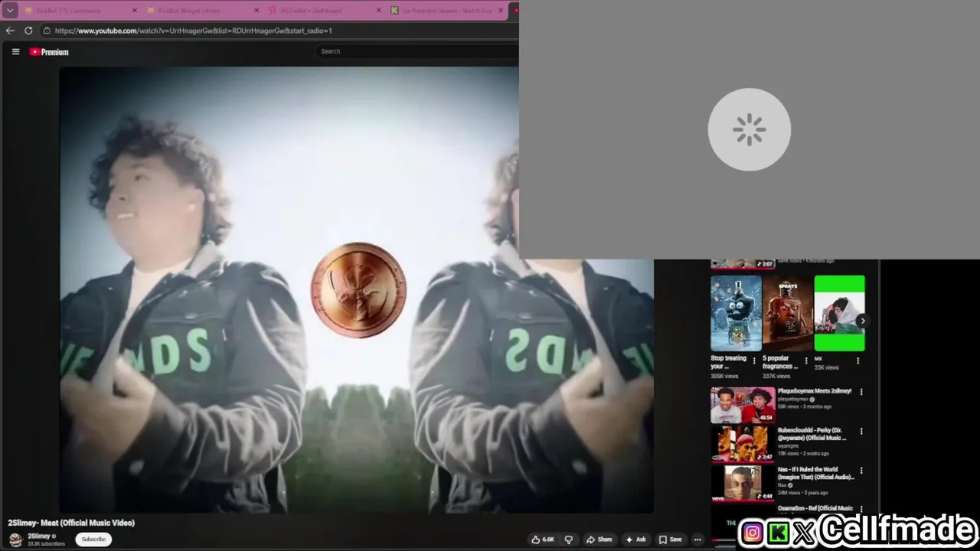The image size is (980, 551).
Task: Open 'Plaqueboymax Meets 2slimey!' video thumbnail
Action: tap(743, 405)
